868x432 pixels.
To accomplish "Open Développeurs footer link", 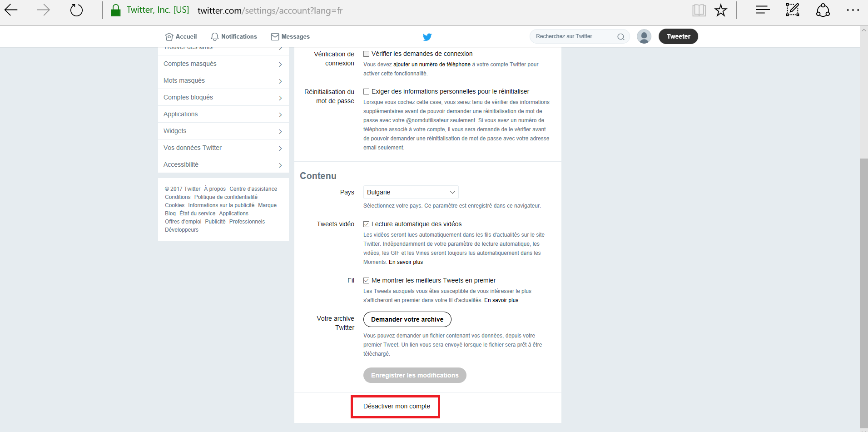I will click(x=182, y=230).
